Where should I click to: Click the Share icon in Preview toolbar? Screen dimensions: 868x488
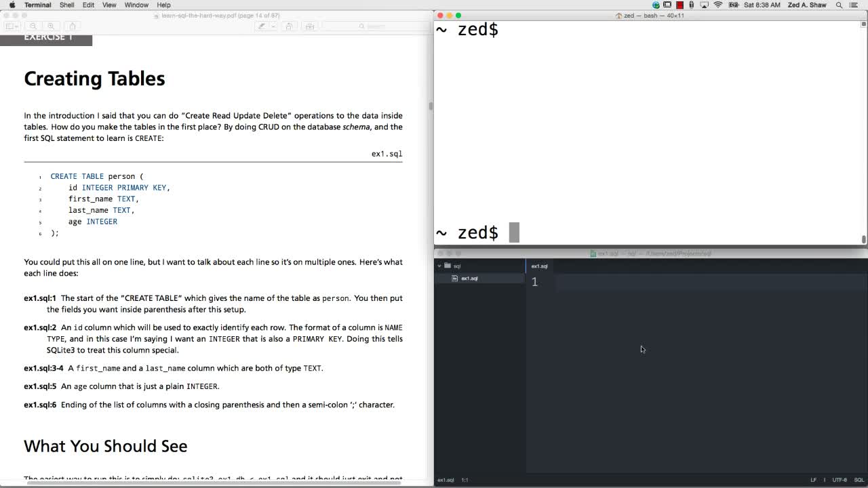(x=73, y=26)
